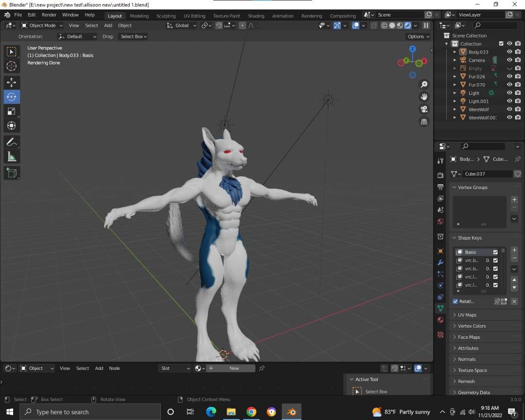525x420 pixels.
Task: Open the Texture Properties tab (checker icon)
Action: [x=440, y=334]
